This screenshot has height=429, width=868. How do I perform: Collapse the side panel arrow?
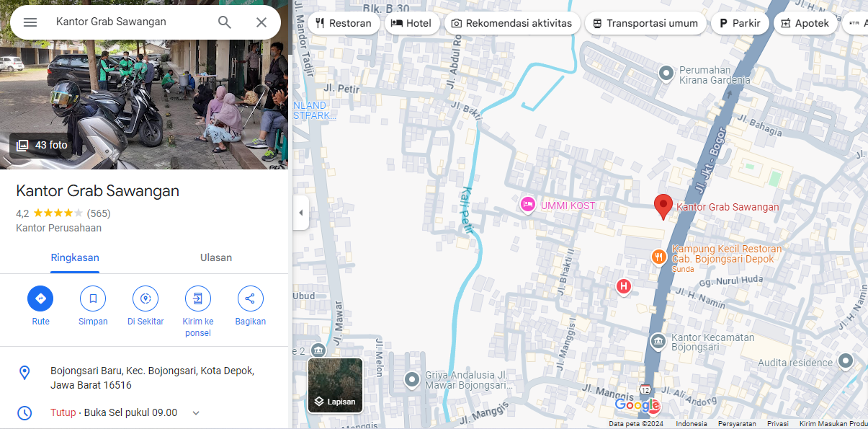300,213
